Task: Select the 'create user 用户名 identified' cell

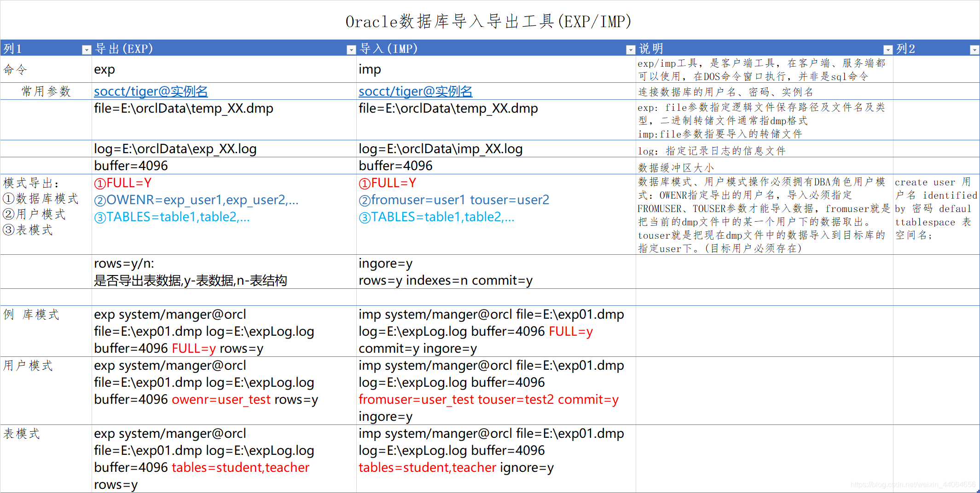Action: pyautogui.click(x=936, y=214)
